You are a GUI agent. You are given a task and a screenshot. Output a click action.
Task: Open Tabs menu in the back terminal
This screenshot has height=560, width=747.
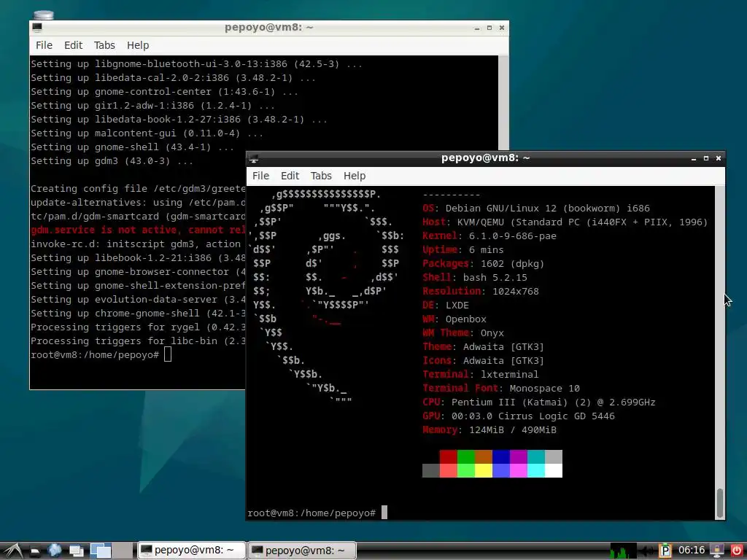coord(104,45)
